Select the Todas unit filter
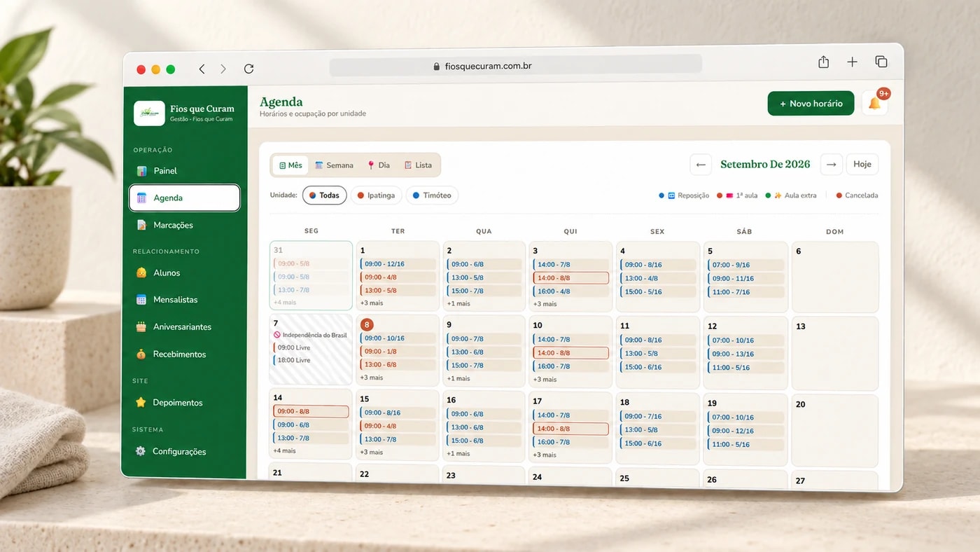 click(x=325, y=195)
